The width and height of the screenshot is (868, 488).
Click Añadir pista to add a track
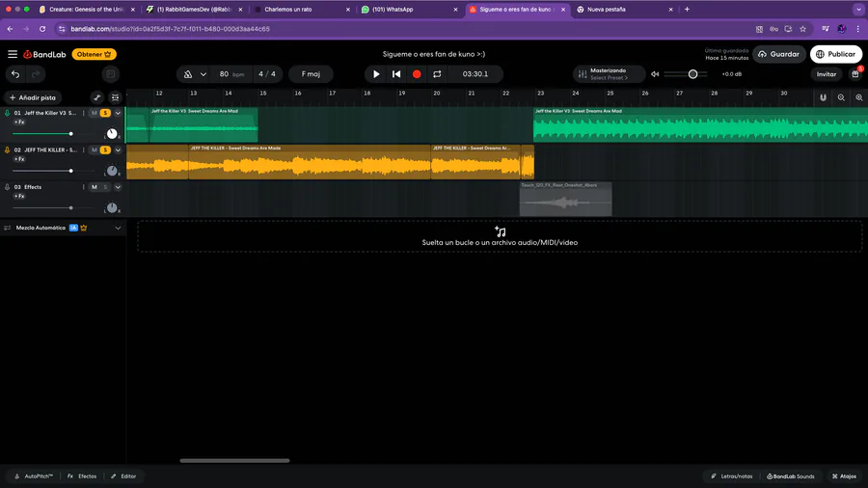click(x=33, y=97)
